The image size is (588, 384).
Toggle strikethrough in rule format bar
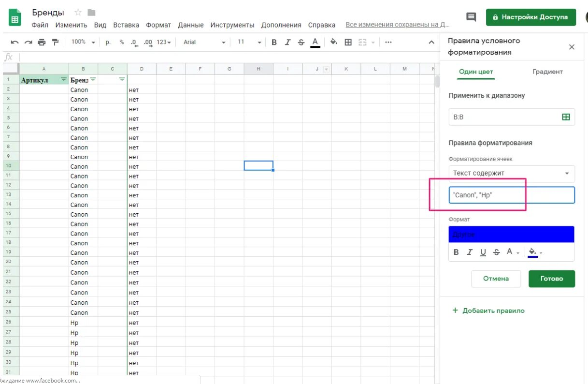496,252
